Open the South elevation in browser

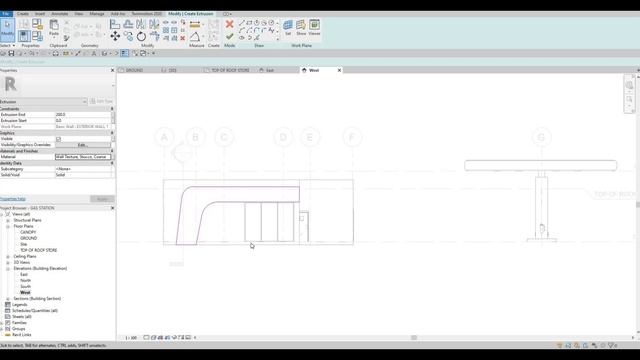[25, 287]
